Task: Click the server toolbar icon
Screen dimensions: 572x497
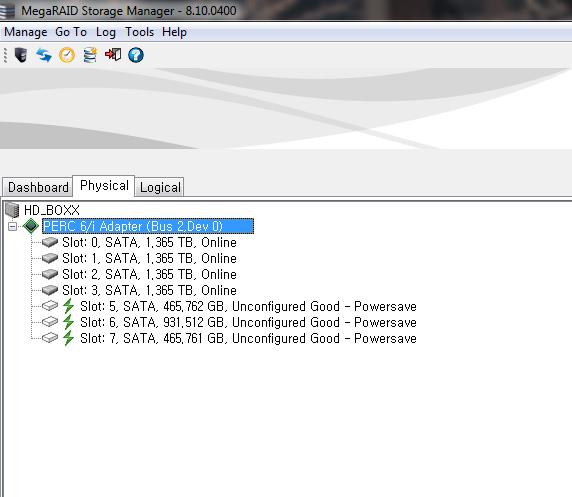Action: pos(21,55)
